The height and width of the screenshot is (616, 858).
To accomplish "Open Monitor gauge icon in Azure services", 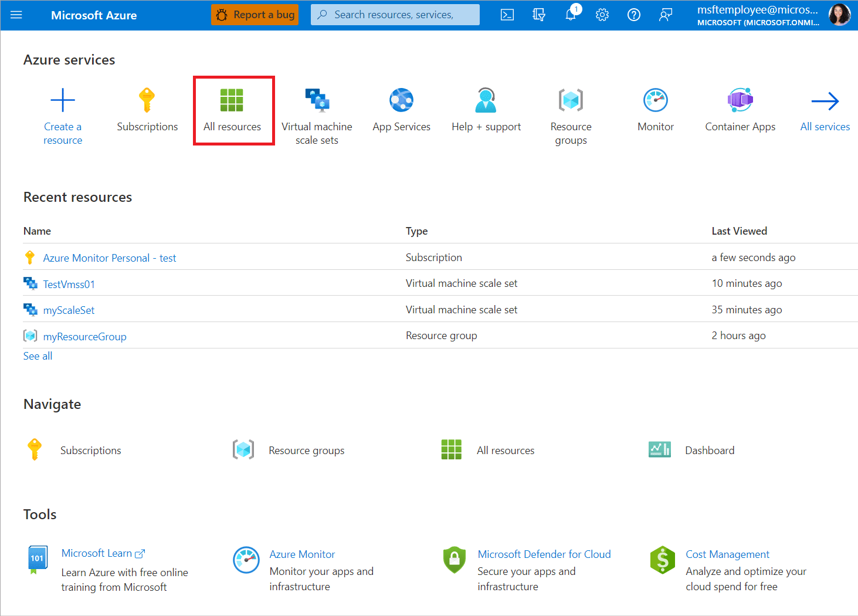I will (656, 100).
